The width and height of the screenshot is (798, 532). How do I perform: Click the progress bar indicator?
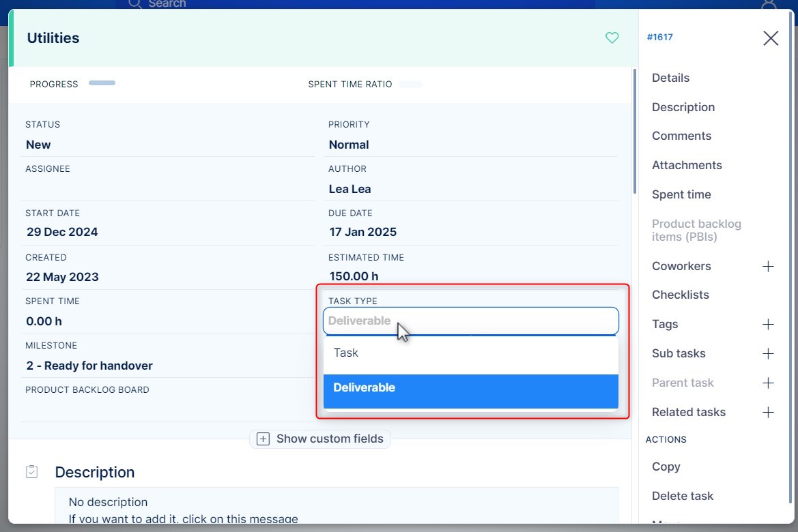pos(102,83)
